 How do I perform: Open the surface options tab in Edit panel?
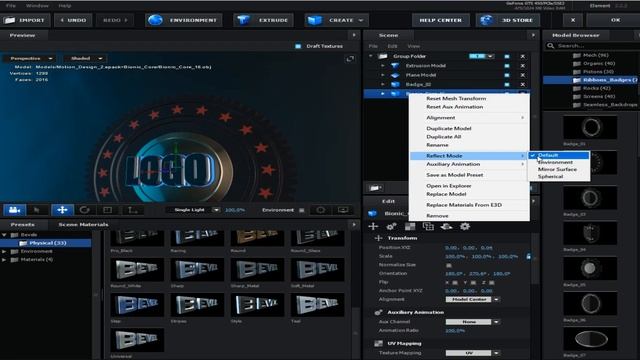click(x=447, y=226)
